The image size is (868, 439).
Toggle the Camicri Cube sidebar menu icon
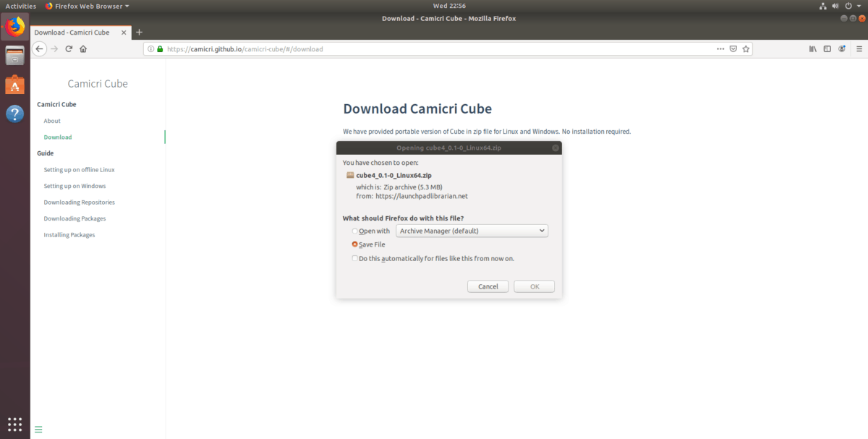coord(38,429)
